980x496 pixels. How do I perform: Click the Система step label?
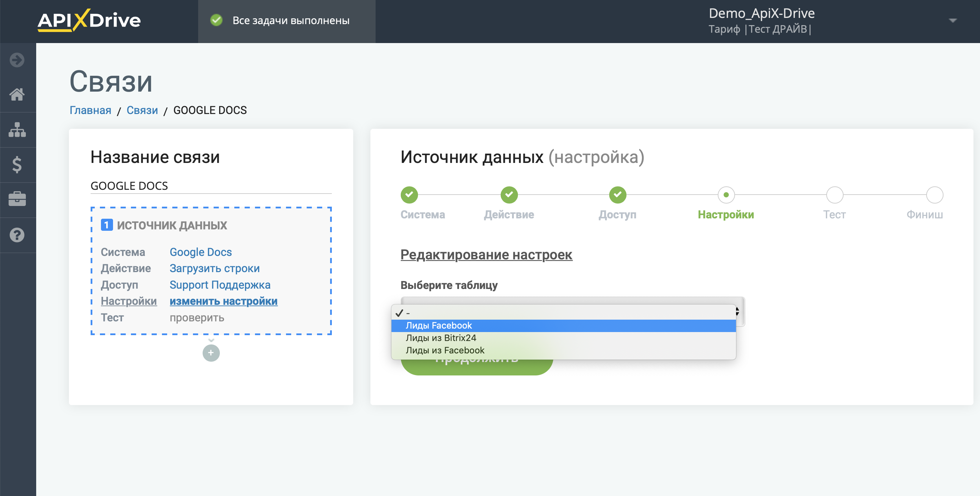423,215
